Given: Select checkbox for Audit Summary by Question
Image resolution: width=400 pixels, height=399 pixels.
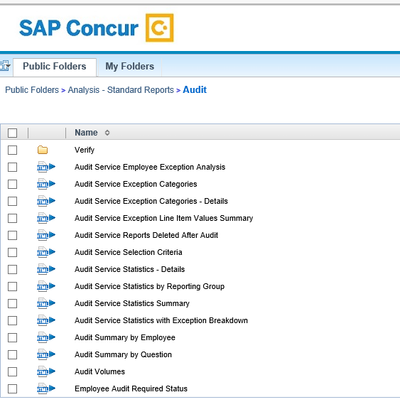Looking at the screenshot, I should pyautogui.click(x=12, y=355).
